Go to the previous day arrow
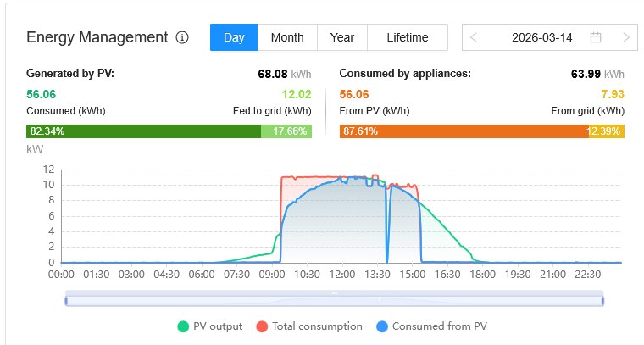644x345 pixels. pos(474,37)
